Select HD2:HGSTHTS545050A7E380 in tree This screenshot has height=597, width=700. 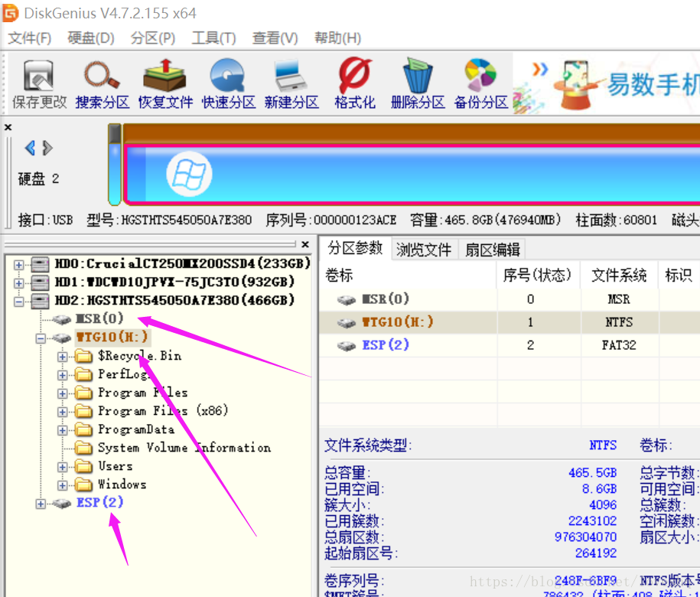pos(174,300)
